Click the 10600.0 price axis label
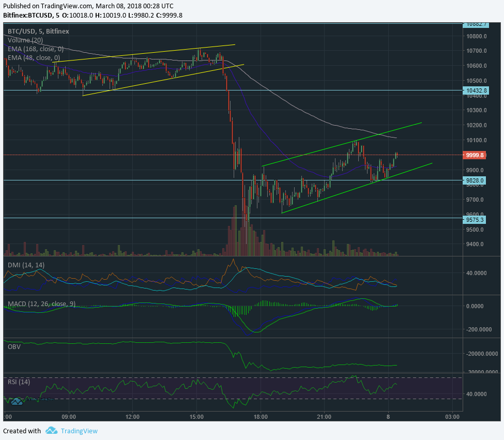504x440 pixels. pyautogui.click(x=477, y=66)
